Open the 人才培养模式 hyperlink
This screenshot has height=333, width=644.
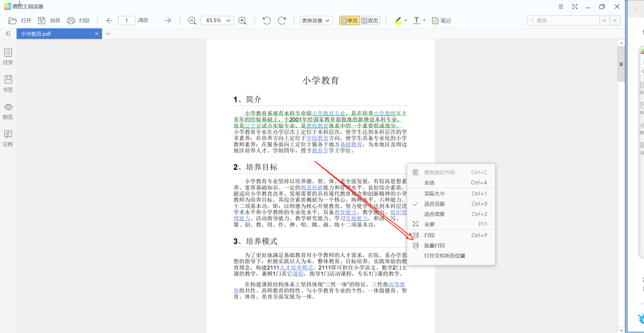[296, 267]
